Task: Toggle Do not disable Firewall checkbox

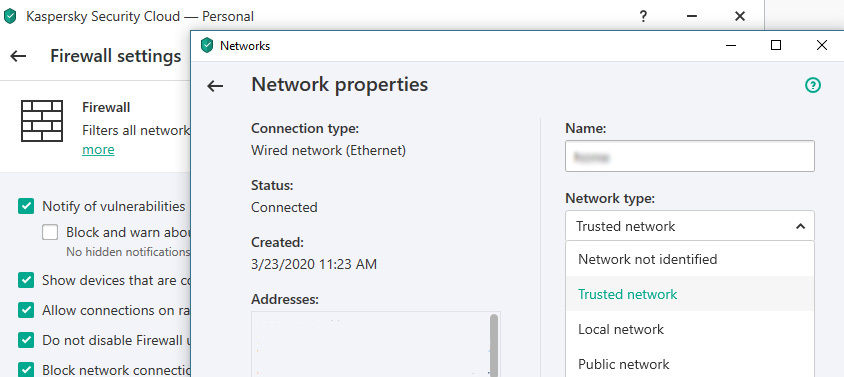Action: coord(26,340)
